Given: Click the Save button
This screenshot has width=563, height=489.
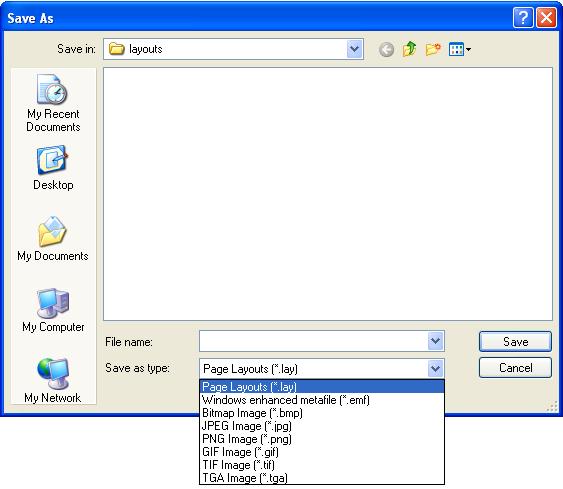Looking at the screenshot, I should [515, 341].
